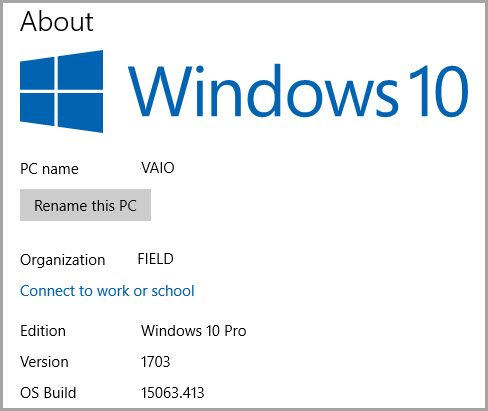This screenshot has height=411, width=488.
Task: Click the Windows 10 wordmark text
Action: 298,91
